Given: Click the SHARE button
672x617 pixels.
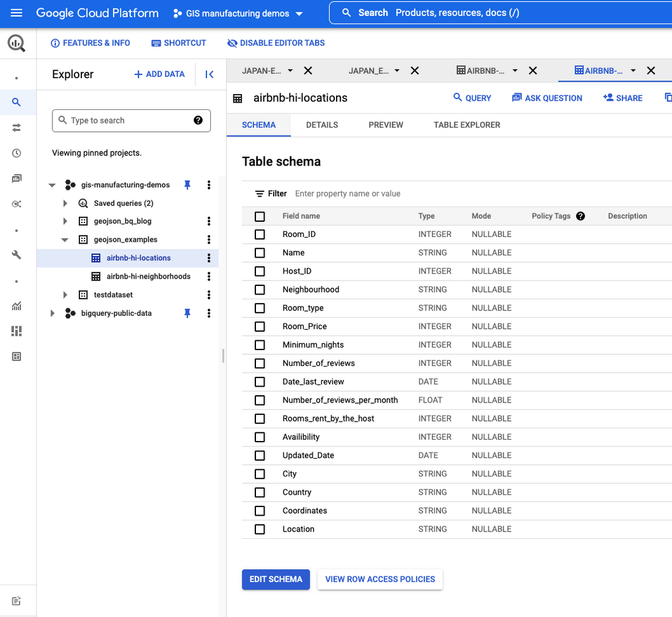Looking at the screenshot, I should coord(623,98).
